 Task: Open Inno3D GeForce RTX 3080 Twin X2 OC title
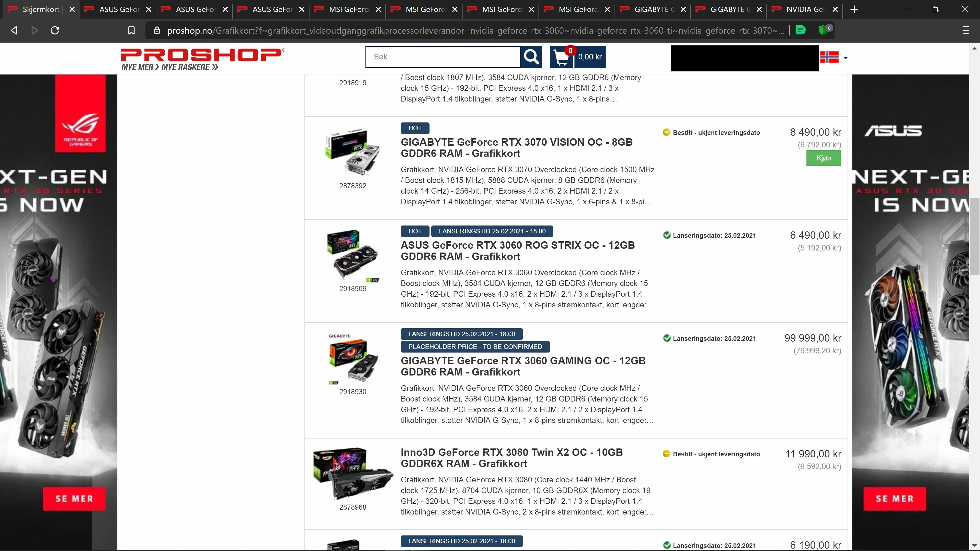pyautogui.click(x=512, y=458)
